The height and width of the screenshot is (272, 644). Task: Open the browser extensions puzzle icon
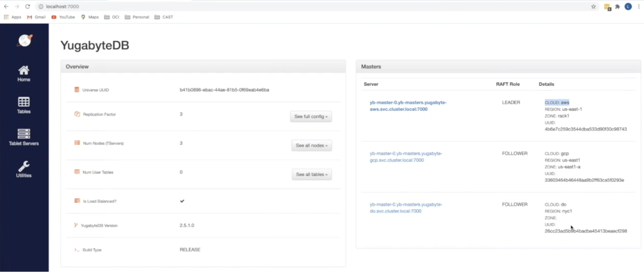coord(617,6)
